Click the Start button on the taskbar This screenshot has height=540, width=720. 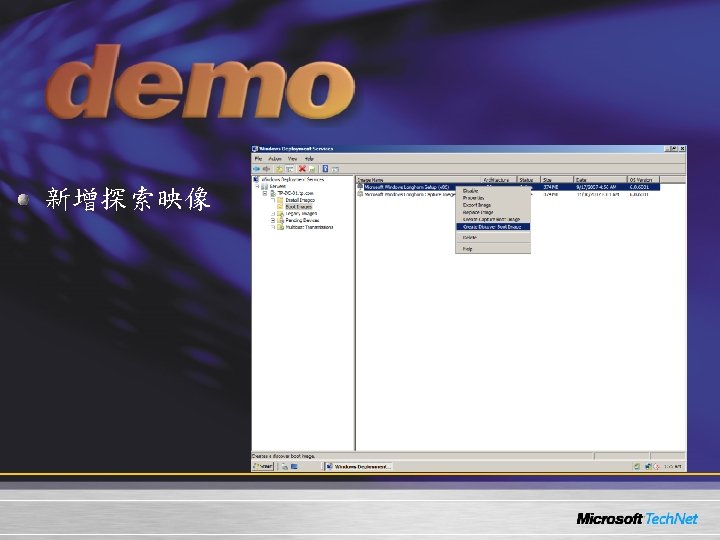tap(263, 467)
